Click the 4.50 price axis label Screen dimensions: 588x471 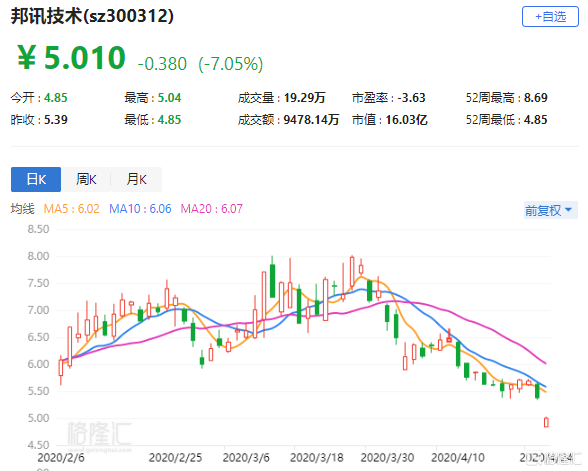(38, 445)
